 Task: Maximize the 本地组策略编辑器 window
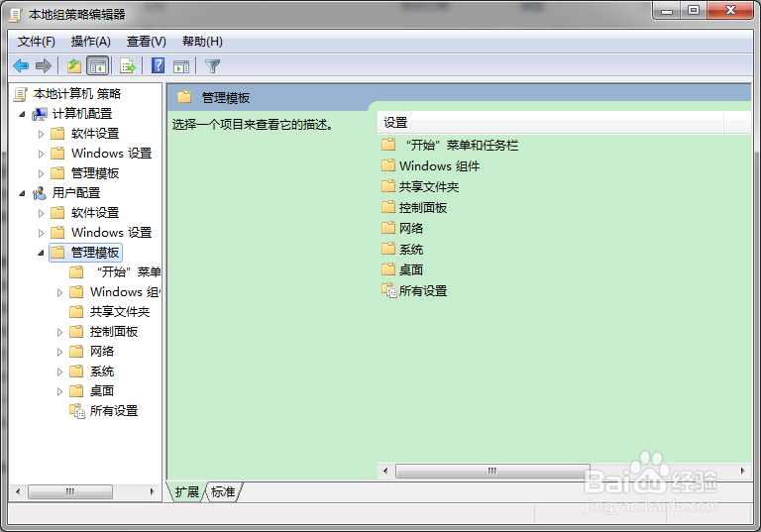[x=694, y=11]
